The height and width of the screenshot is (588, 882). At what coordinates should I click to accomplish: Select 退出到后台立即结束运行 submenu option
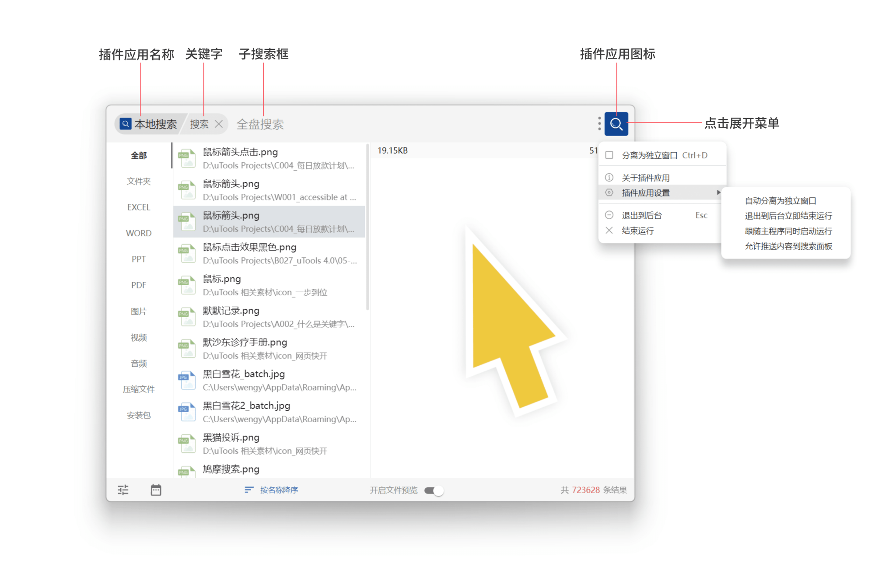[x=788, y=216]
